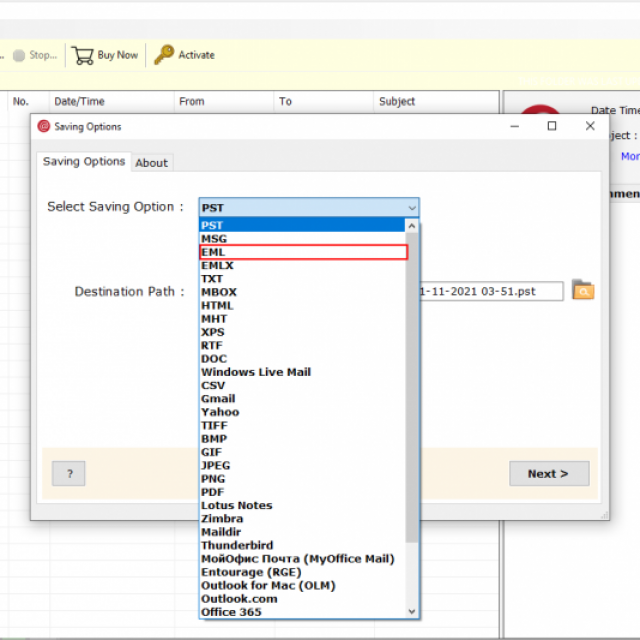Close the Saving Options dialog
Screen dimensions: 640x640
590,126
